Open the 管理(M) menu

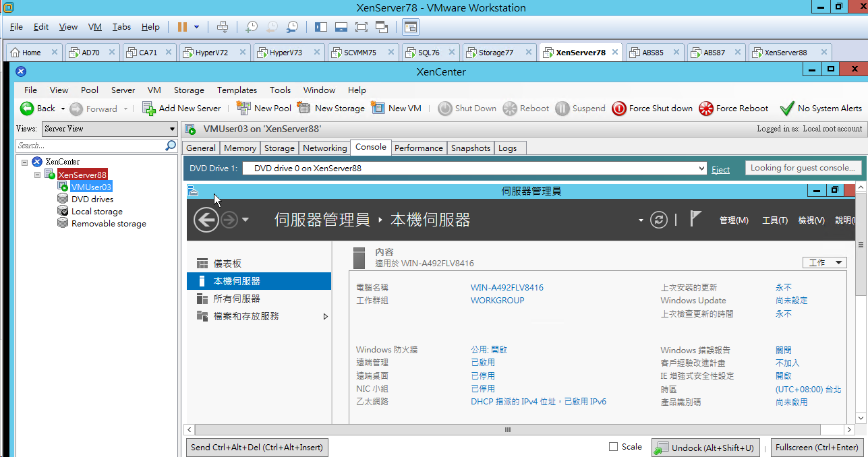[x=734, y=220]
